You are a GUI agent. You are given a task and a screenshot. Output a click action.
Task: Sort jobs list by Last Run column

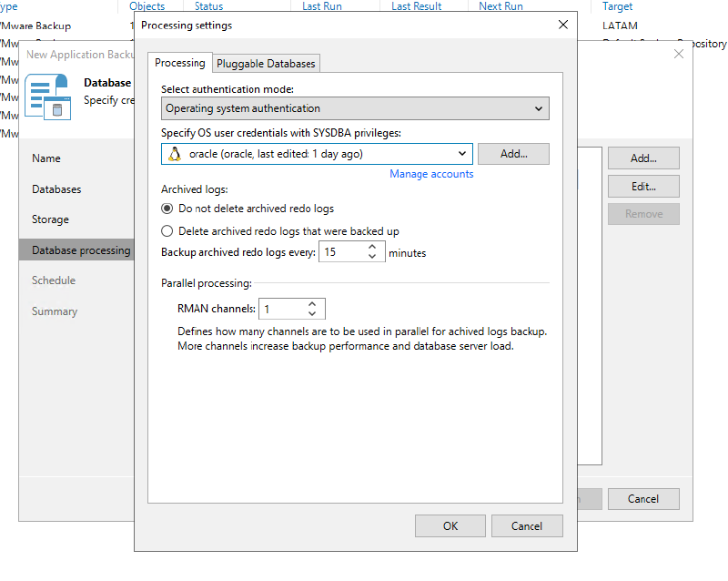coord(322,6)
